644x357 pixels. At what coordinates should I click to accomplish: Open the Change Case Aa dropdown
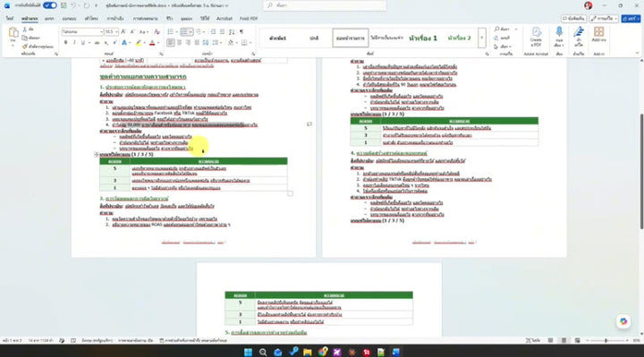[x=143, y=31]
